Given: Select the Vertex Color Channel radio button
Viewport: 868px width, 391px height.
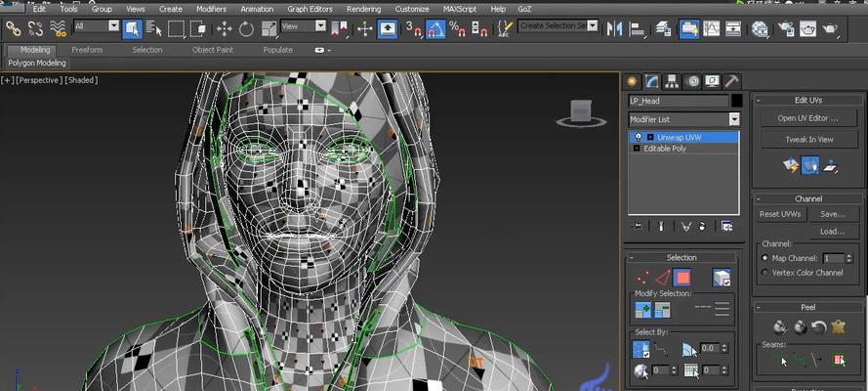Looking at the screenshot, I should click(x=765, y=273).
